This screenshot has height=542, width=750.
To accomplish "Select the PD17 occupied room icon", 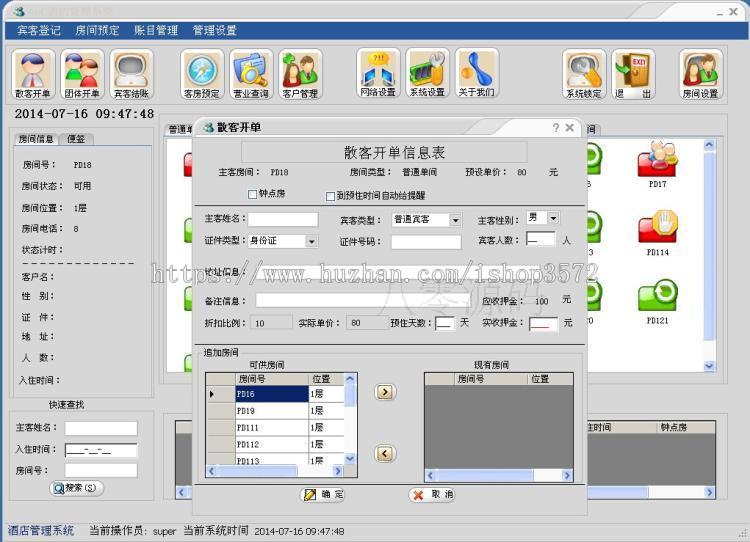I will pyautogui.click(x=658, y=160).
